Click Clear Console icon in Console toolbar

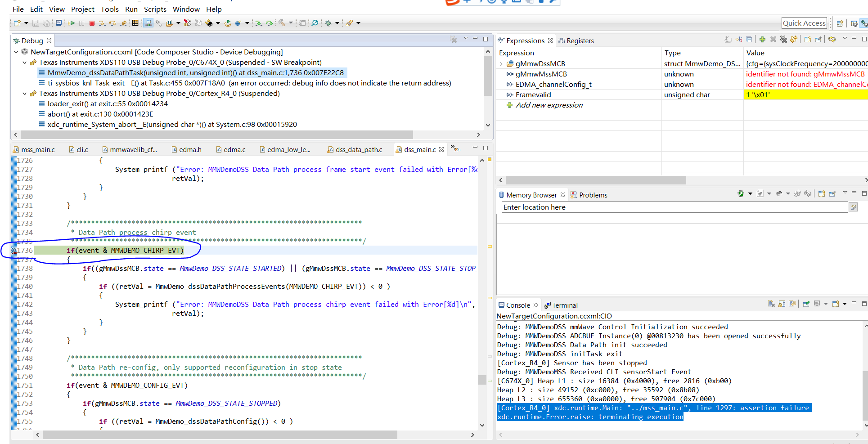click(x=771, y=304)
